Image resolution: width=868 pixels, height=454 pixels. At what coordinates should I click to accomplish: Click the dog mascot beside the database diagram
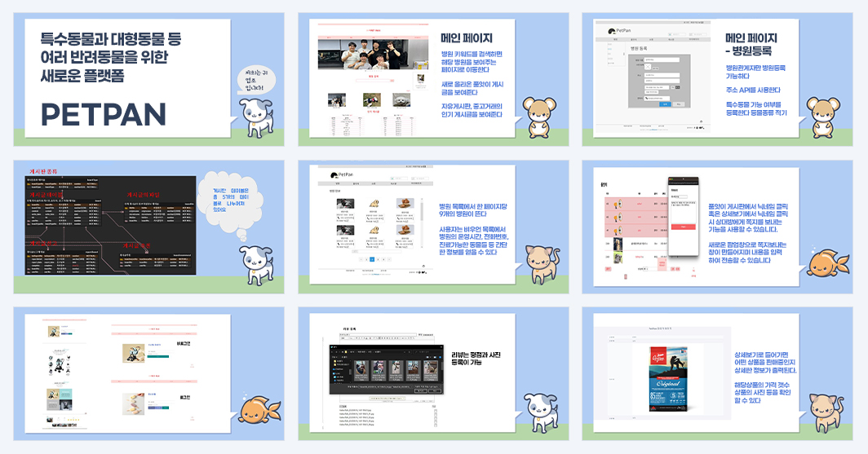click(x=258, y=266)
